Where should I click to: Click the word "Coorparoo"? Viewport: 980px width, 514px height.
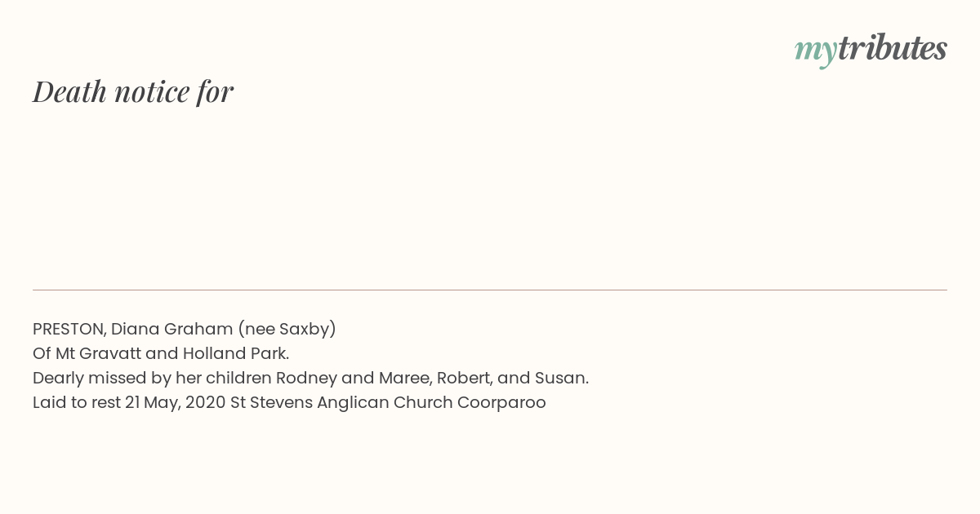(x=501, y=403)
